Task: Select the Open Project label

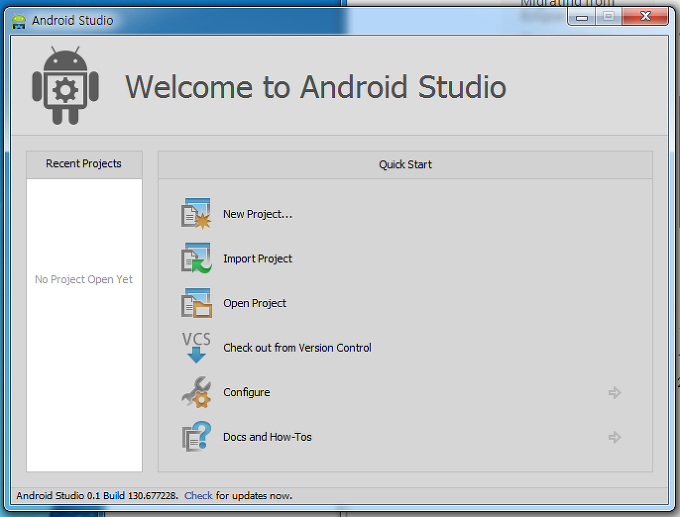Action: pyautogui.click(x=255, y=304)
